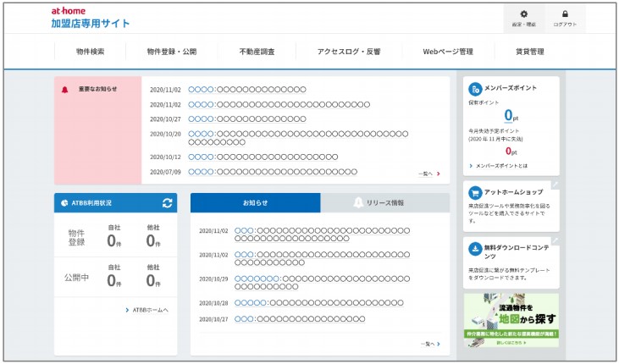Click the at home logo
This screenshot has width=619, height=364.
click(69, 11)
